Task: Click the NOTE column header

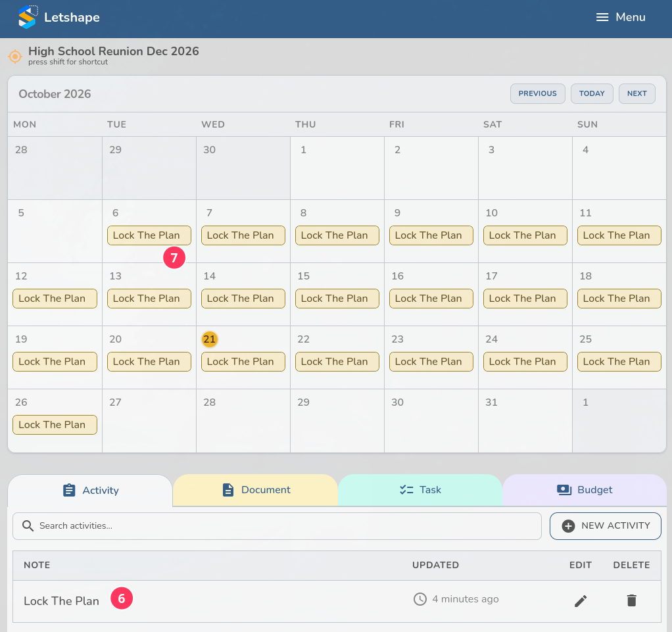Action: tap(37, 565)
